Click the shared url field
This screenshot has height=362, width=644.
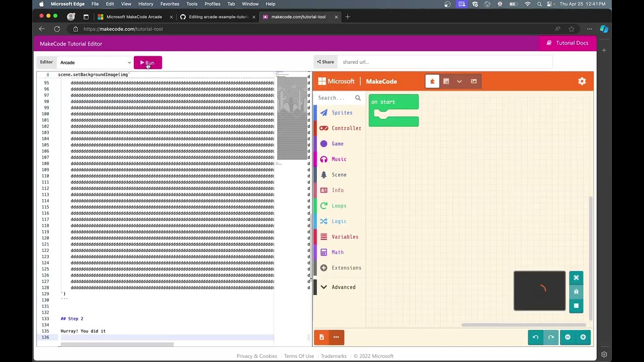(445, 62)
